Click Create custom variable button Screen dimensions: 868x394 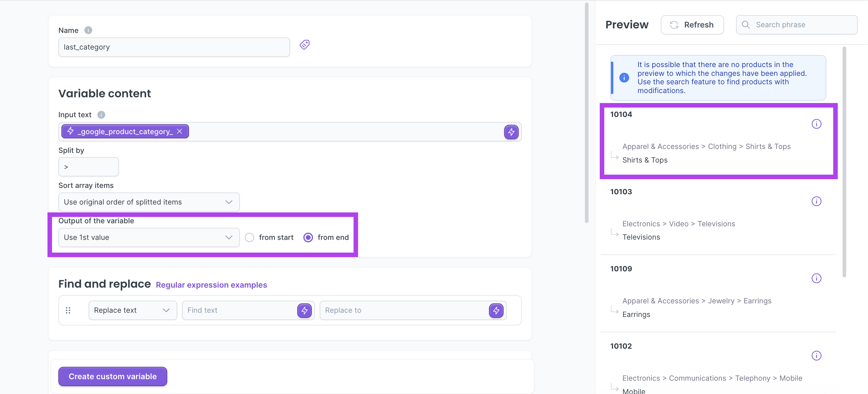pyautogui.click(x=113, y=376)
